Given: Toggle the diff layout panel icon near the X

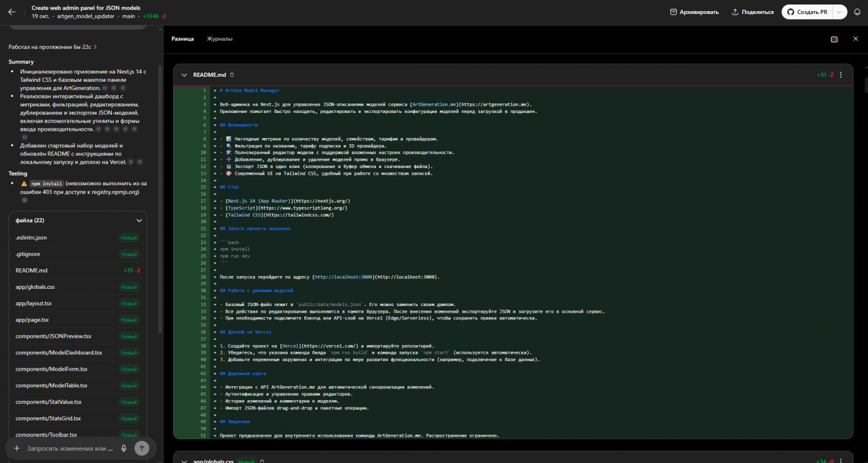Looking at the screenshot, I should (834, 39).
